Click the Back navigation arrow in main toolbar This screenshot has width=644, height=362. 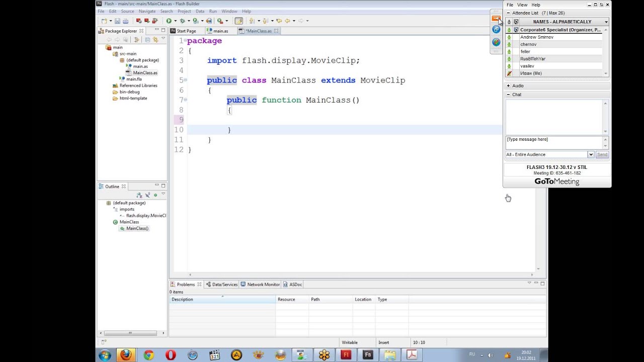[x=287, y=21]
